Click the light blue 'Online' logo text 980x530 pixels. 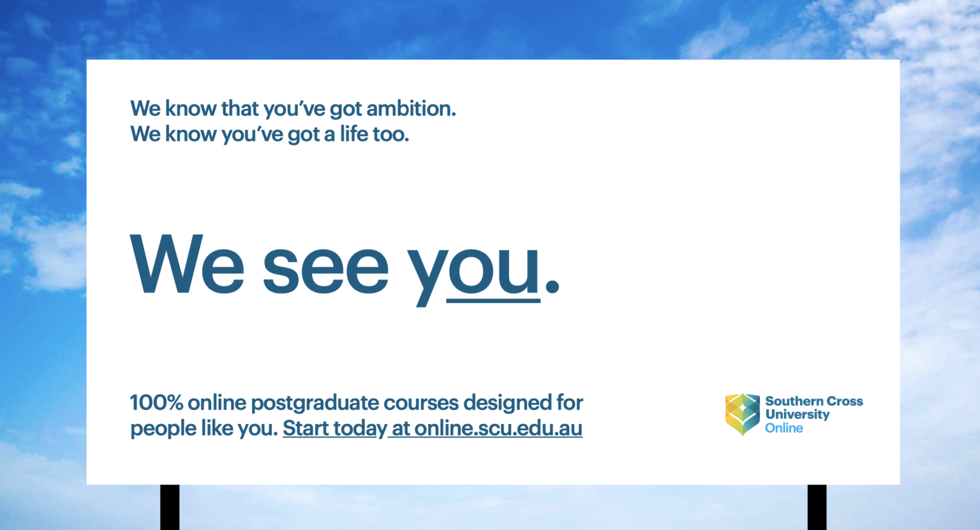pyautogui.click(x=784, y=428)
